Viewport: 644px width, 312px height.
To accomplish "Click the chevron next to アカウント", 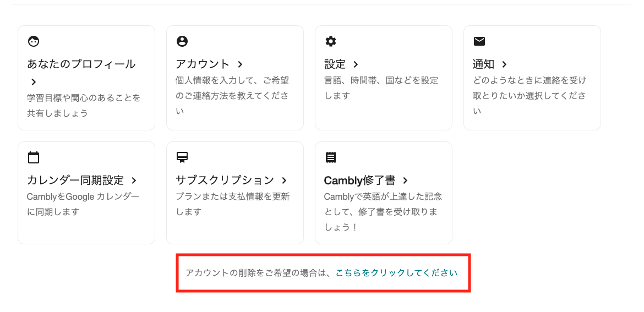I will click(x=241, y=64).
